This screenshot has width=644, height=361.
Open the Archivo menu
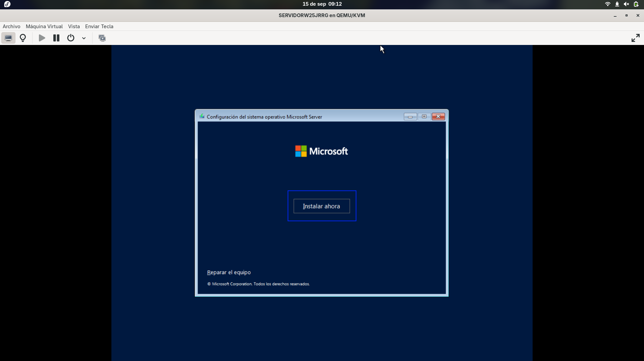11,27
